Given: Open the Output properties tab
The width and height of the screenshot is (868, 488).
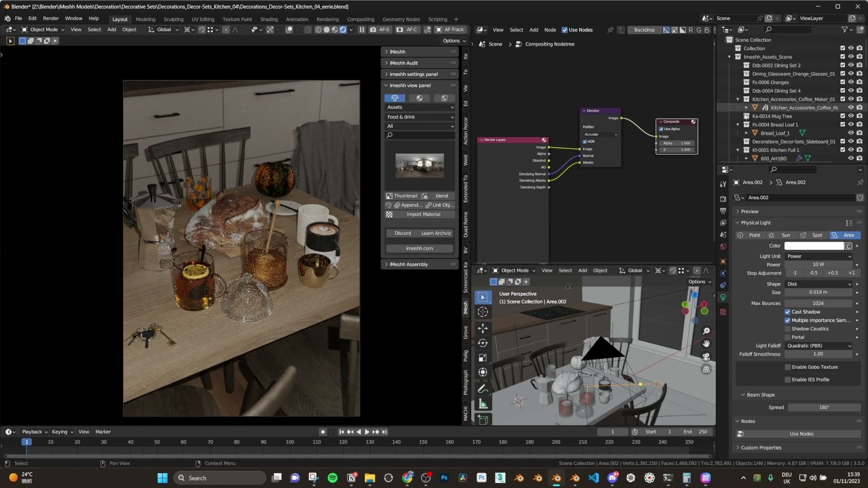Looking at the screenshot, I should point(723,211).
